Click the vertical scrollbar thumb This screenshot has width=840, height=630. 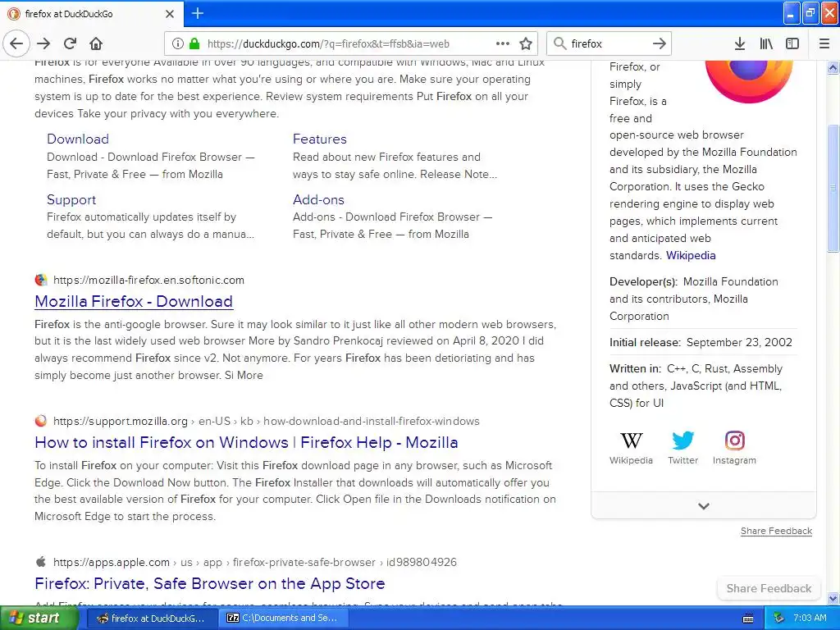coord(833,188)
